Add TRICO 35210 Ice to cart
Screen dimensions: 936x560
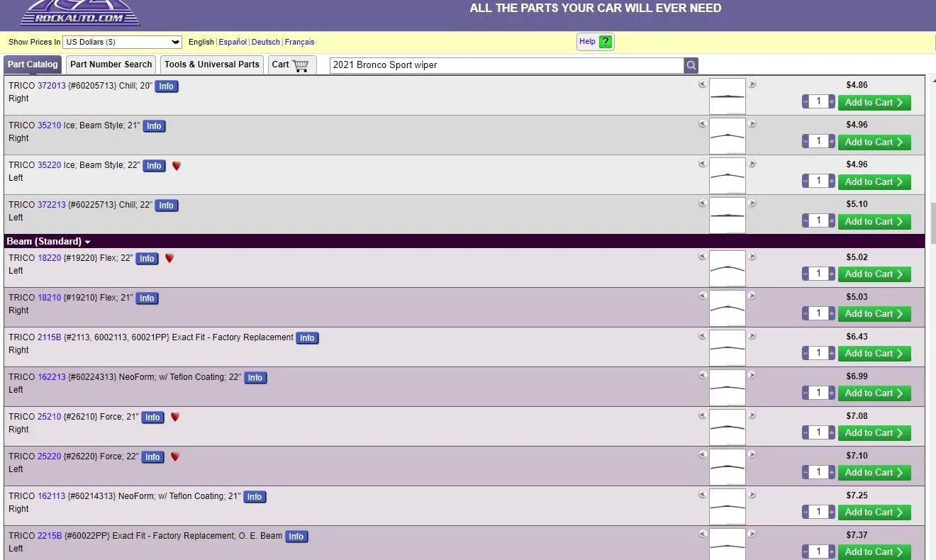click(x=874, y=142)
